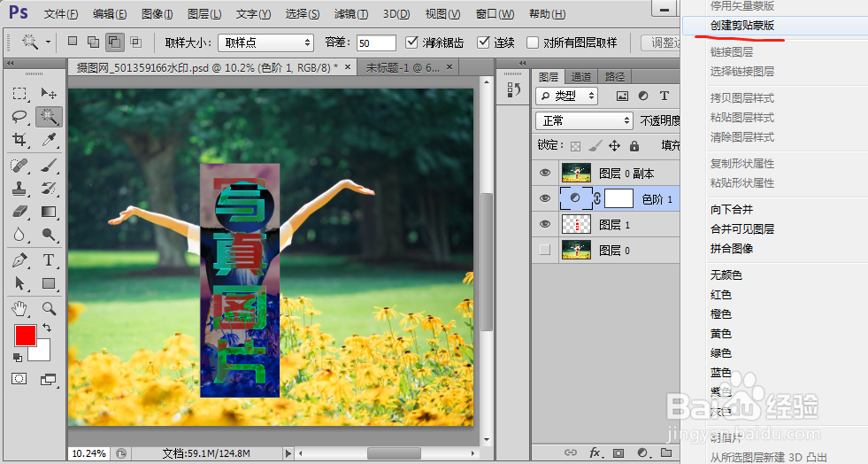Select the Hand tool
Viewport: 868px width, 464px height.
tap(20, 308)
